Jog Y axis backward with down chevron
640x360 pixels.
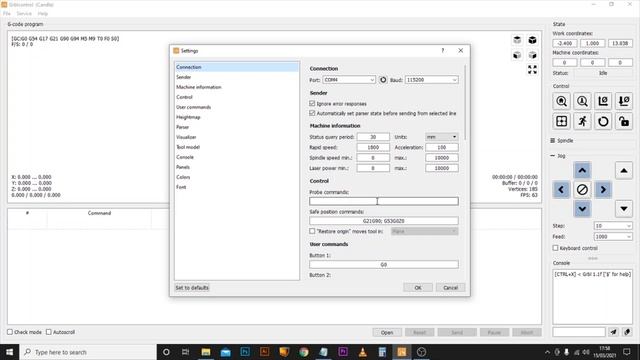(582, 209)
